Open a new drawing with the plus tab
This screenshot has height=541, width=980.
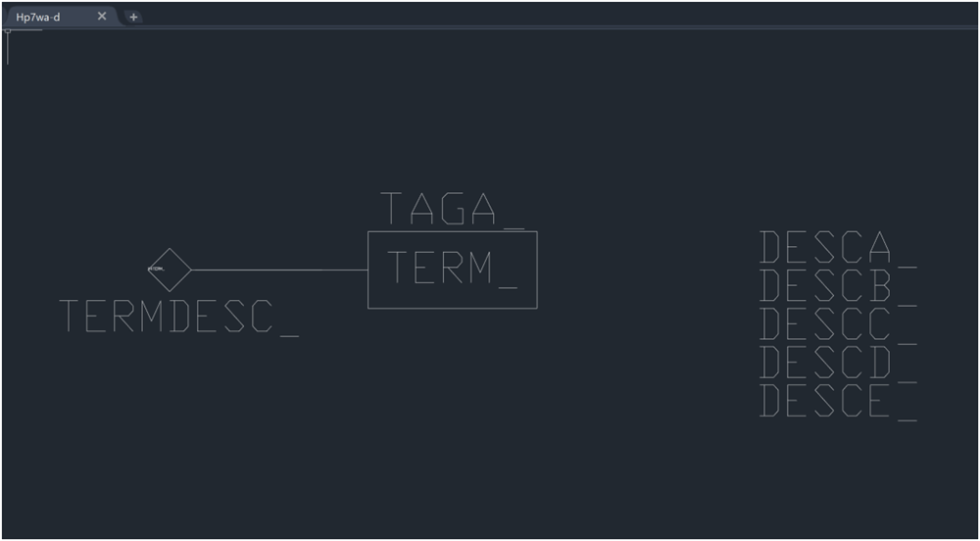click(133, 17)
